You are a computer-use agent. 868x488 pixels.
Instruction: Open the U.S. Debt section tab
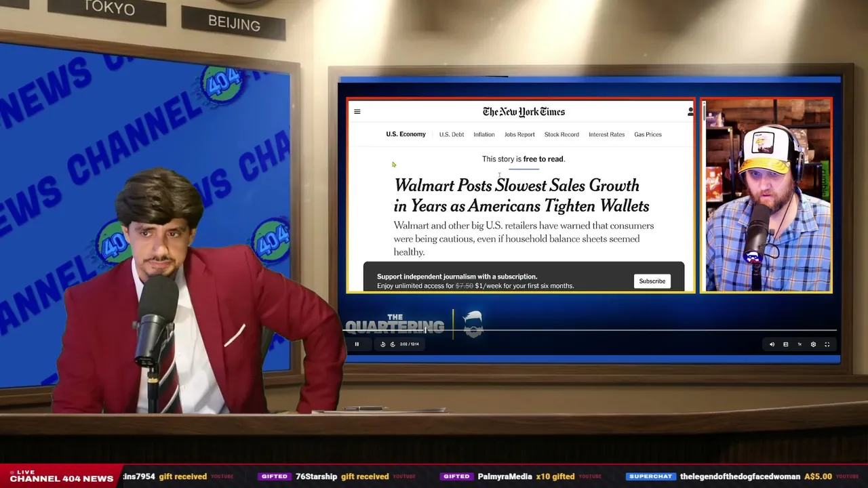(452, 134)
